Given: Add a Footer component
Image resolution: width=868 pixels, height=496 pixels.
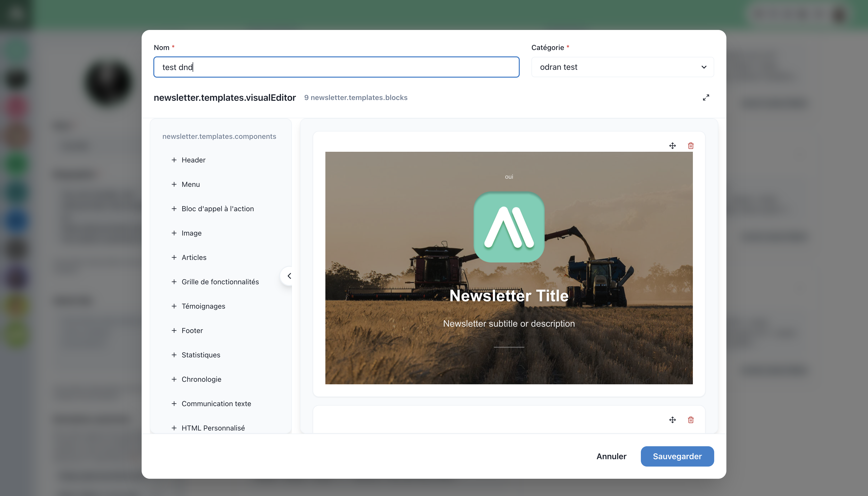Looking at the screenshot, I should click(x=192, y=330).
